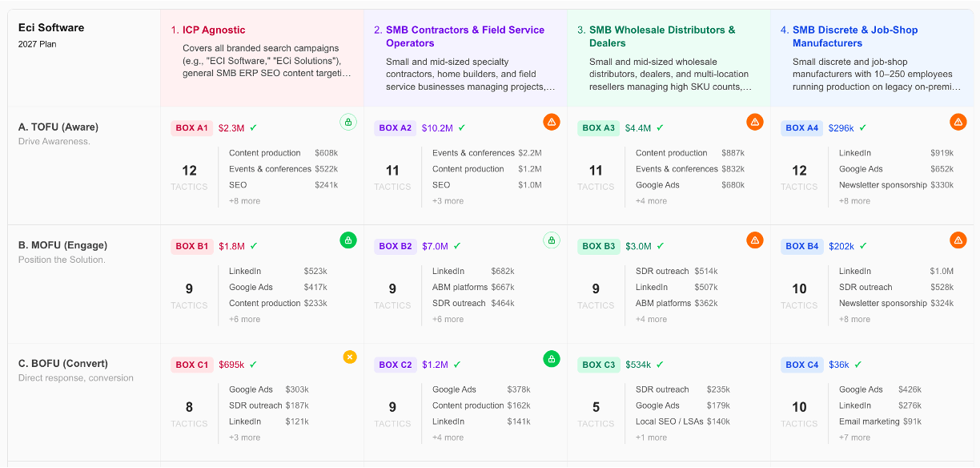Screen dimensions: 980x468
Task: Click 'Local SEO / LSAs $140k' in BOX C3
Action: 683,422
